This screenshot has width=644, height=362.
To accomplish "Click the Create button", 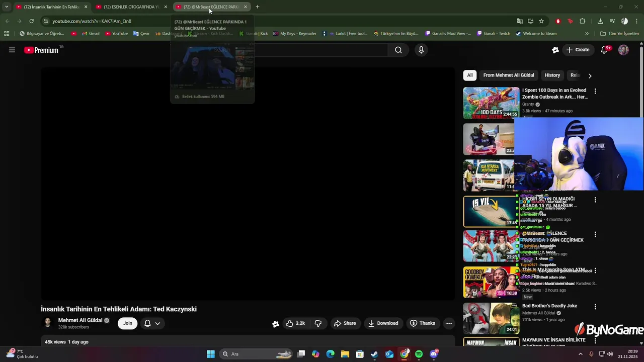I will coord(577,50).
